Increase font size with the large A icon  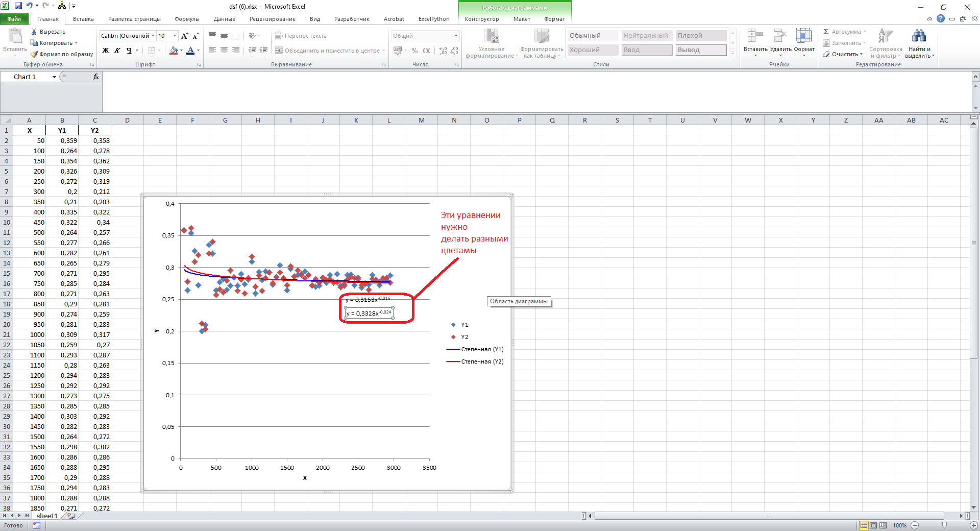(x=184, y=36)
